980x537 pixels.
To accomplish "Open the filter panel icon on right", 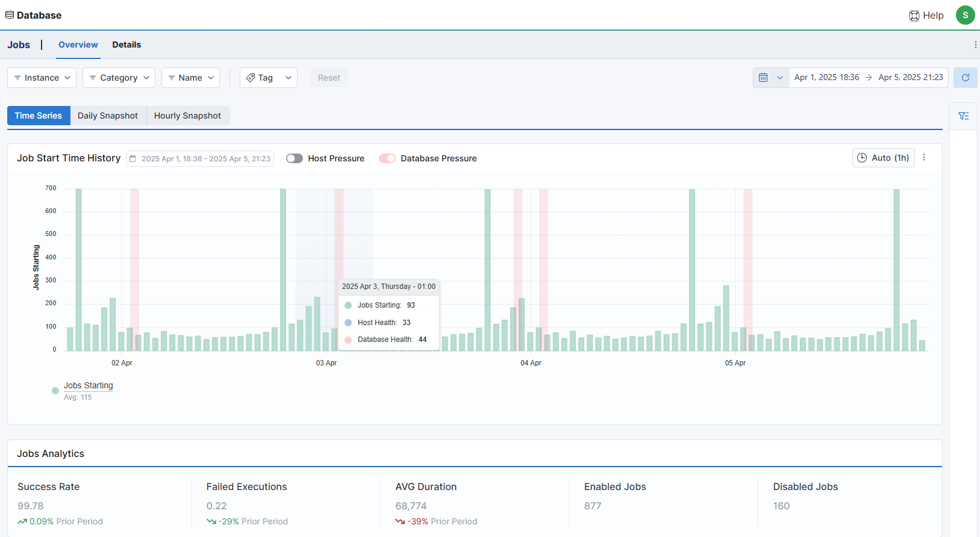I will pyautogui.click(x=963, y=116).
